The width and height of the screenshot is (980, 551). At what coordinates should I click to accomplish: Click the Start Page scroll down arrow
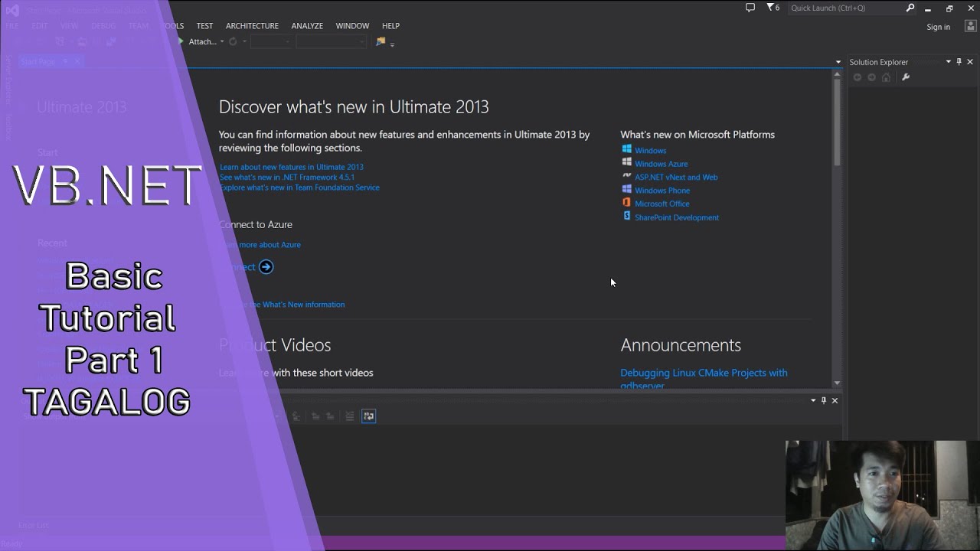(x=837, y=383)
